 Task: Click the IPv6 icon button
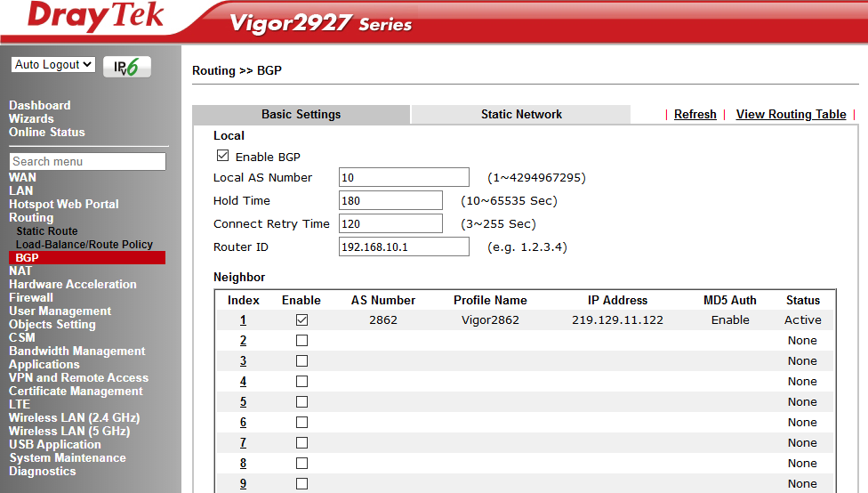(127, 67)
